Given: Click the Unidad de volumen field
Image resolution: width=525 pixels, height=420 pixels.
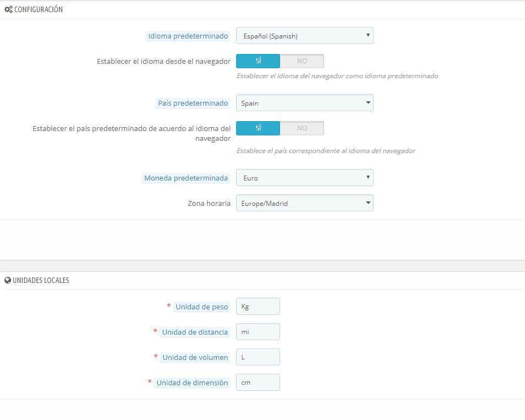Looking at the screenshot, I should pyautogui.click(x=258, y=357).
